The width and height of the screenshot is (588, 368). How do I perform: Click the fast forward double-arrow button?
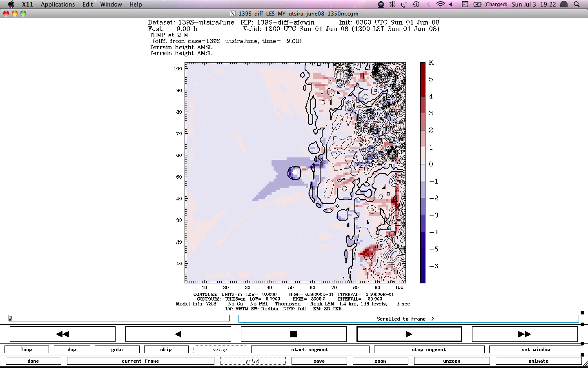524,334
